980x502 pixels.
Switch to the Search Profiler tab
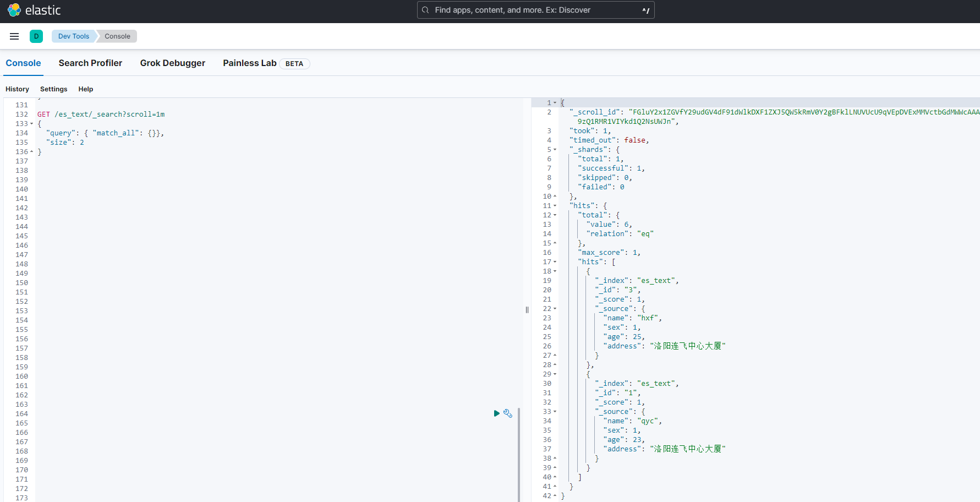point(90,63)
